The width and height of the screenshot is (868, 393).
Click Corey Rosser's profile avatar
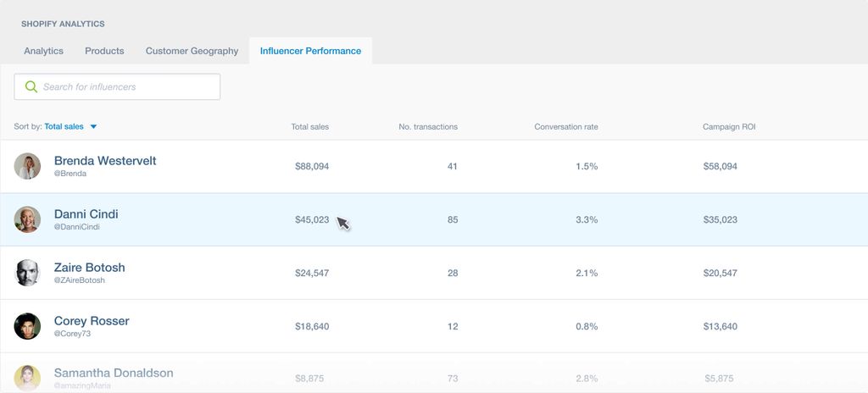click(27, 326)
